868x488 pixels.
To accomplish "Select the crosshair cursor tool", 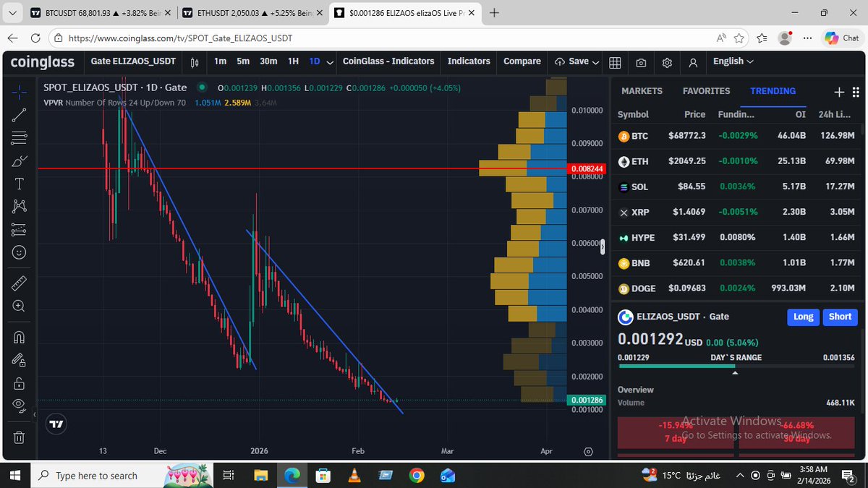I will 20,90.
